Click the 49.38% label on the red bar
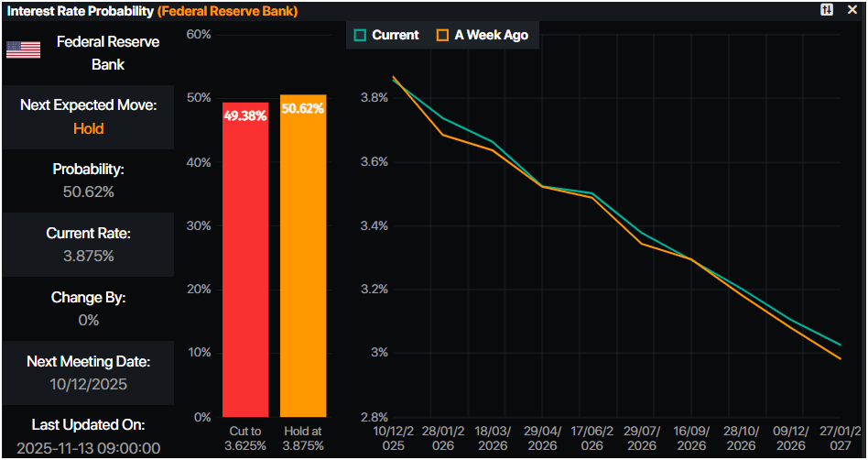868x460 pixels. [x=244, y=115]
